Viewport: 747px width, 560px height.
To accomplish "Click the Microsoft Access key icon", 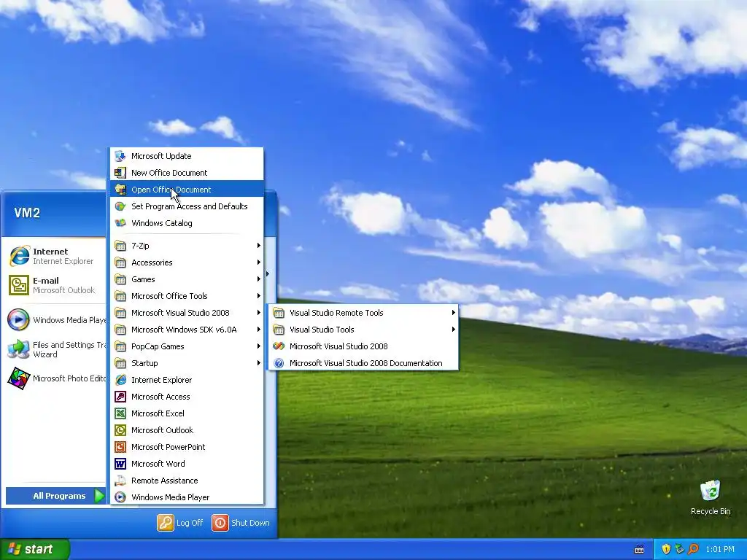I will (x=120, y=396).
